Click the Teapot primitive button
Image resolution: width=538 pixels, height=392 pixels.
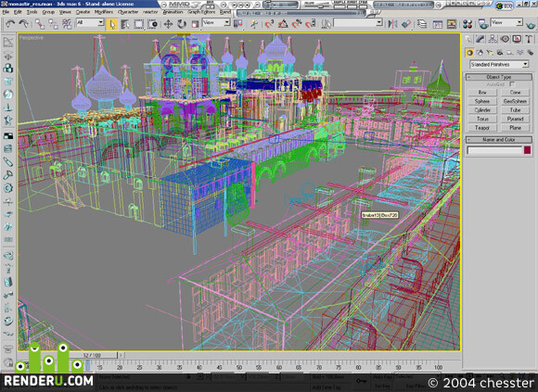(482, 128)
